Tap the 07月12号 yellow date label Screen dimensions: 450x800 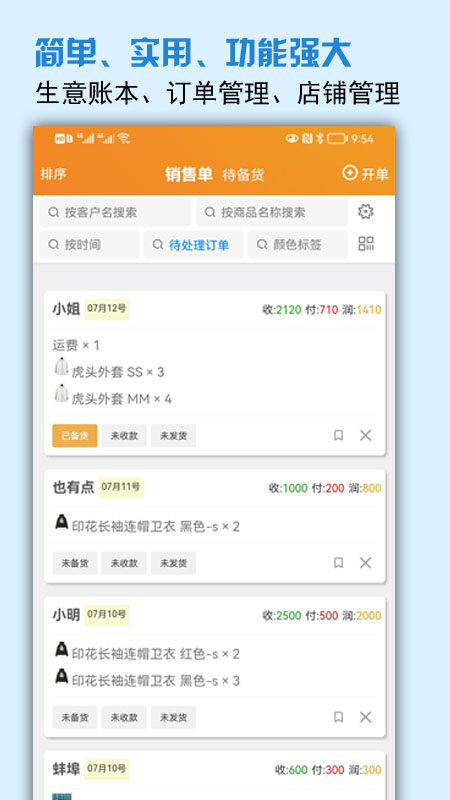click(107, 309)
